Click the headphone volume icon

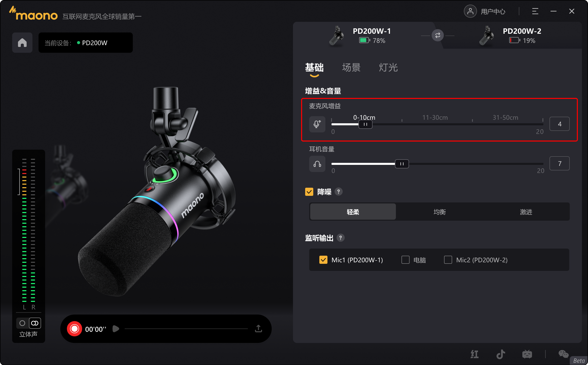coord(317,164)
